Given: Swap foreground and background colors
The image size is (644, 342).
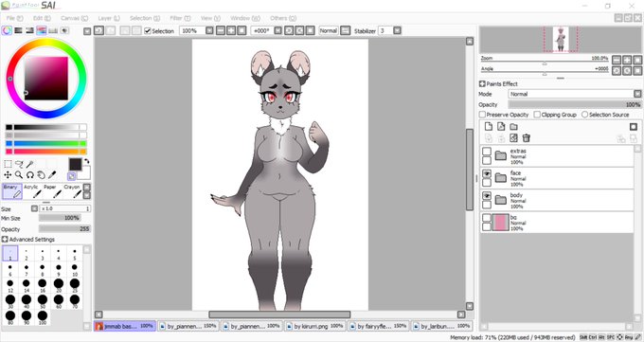Looking at the screenshot, I should coord(87,161).
